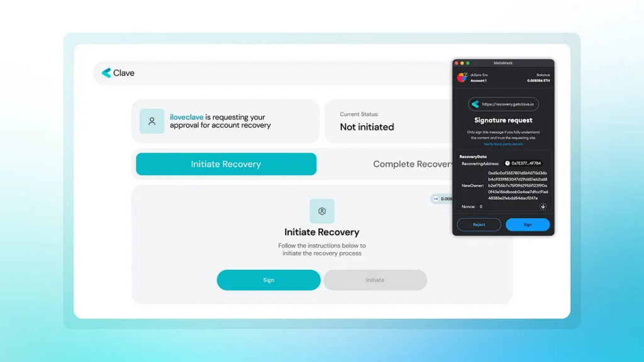This screenshot has width=644, height=362.
Task: Click the teal Sign button on Clave page
Action: pos(269,280)
